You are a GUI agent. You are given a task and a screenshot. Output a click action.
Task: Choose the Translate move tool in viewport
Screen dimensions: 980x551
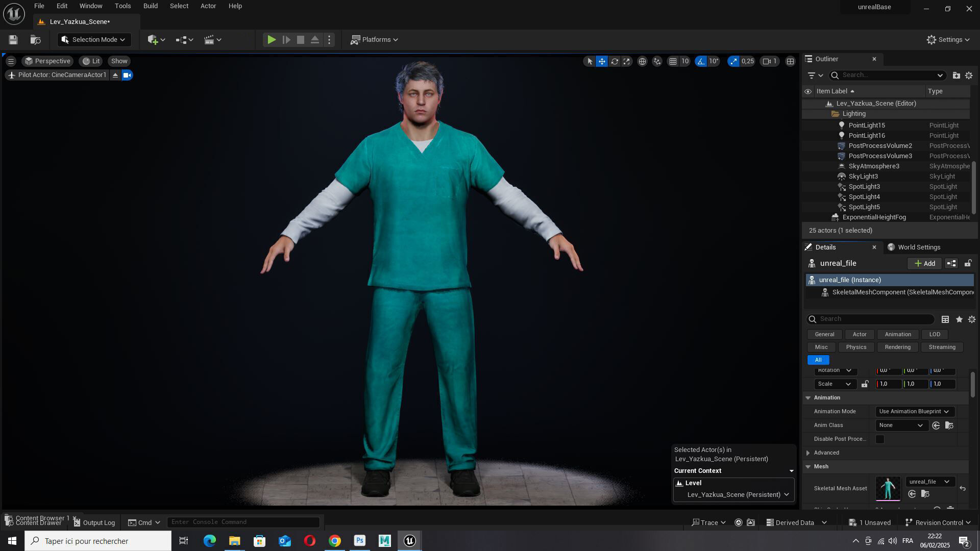tap(602, 61)
